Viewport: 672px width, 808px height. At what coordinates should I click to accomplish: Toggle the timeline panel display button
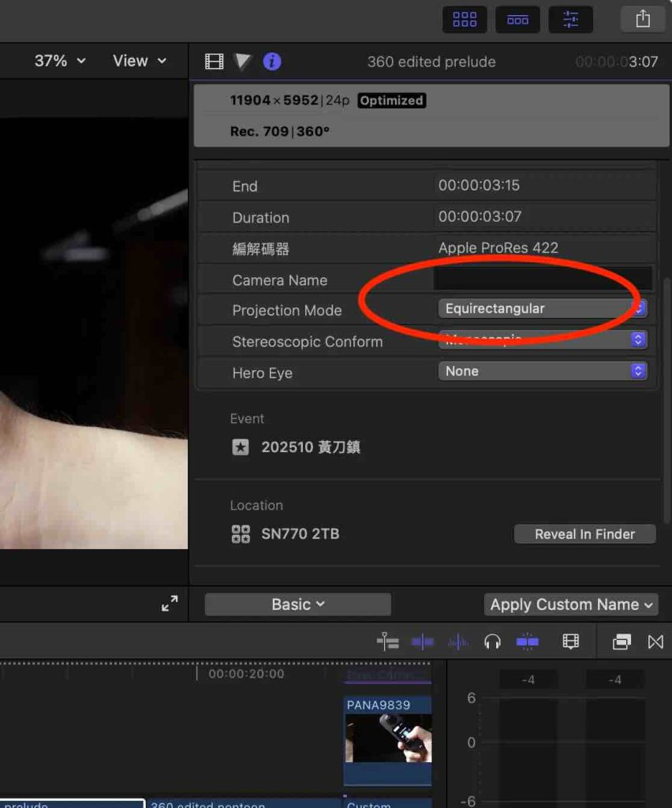pyautogui.click(x=517, y=19)
